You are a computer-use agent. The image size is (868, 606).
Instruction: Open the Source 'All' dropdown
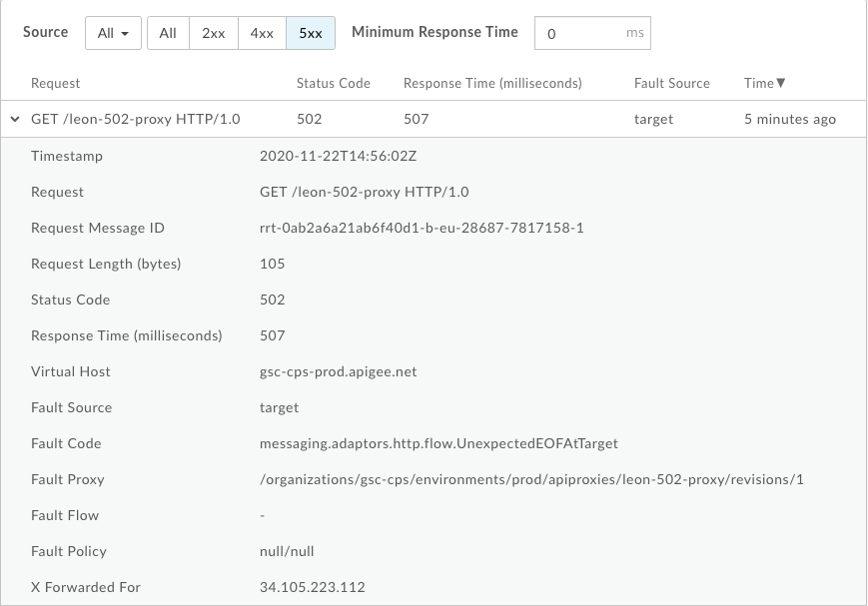[x=113, y=33]
